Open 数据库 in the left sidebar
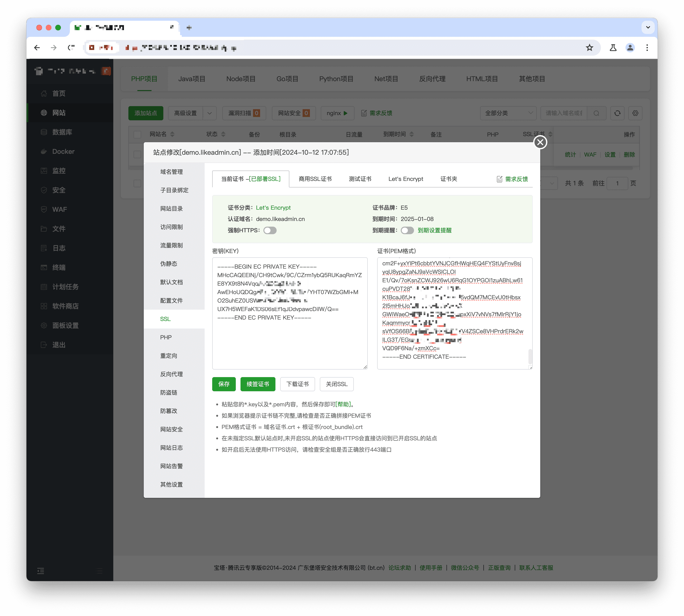 click(70, 132)
